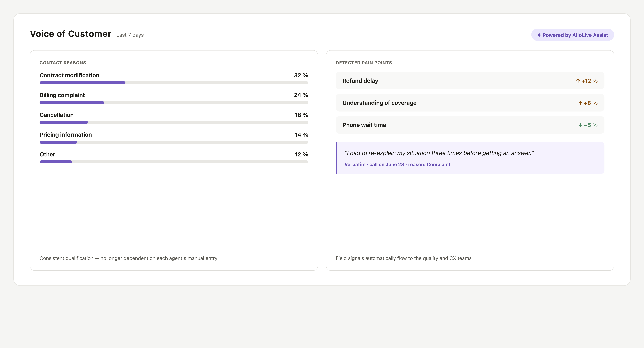Image resolution: width=644 pixels, height=348 pixels.
Task: Open the verbatim source link for June 28 call
Action: click(x=397, y=164)
